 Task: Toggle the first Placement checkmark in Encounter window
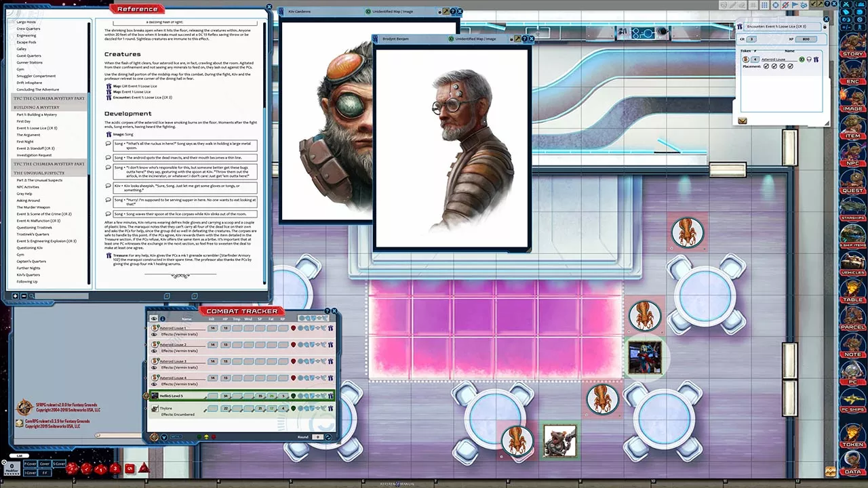pos(766,66)
